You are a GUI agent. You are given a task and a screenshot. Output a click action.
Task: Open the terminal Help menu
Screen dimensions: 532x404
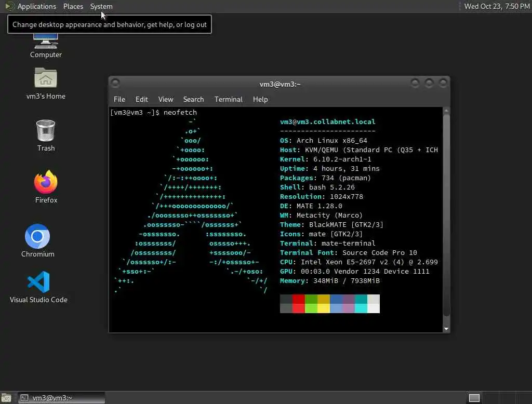pyautogui.click(x=260, y=99)
